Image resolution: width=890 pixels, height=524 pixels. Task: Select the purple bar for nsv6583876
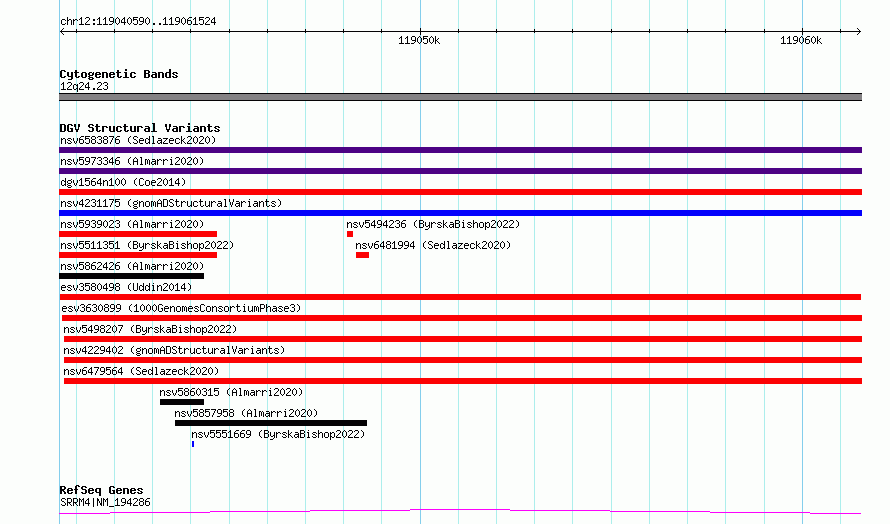pos(460,150)
